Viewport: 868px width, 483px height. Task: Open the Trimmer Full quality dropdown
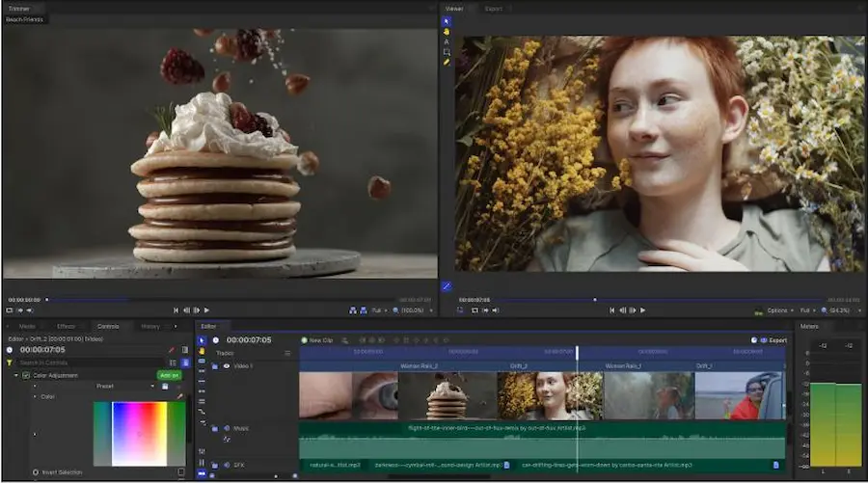tap(379, 310)
